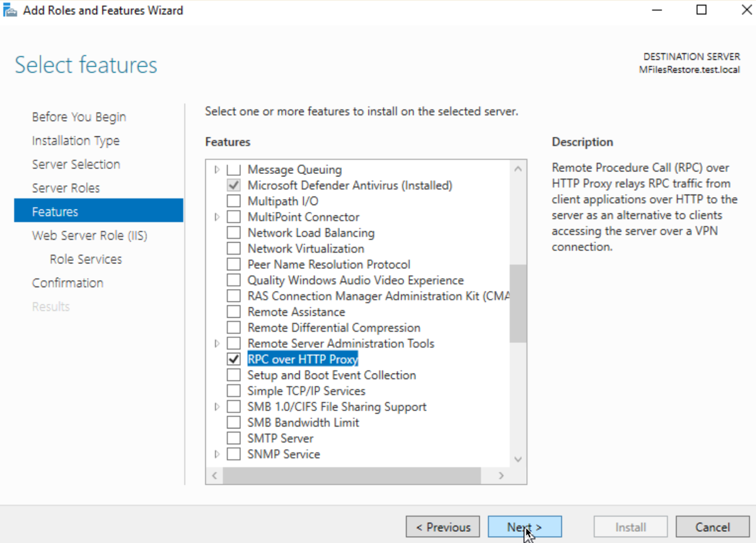The width and height of the screenshot is (756, 543).
Task: Click the horizontal scrollbar left arrow
Action: 214,475
